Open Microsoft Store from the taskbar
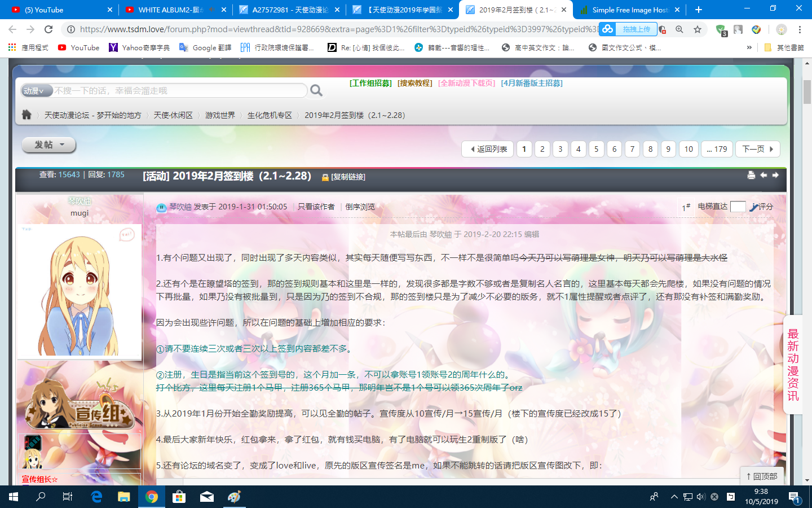812x508 pixels. tap(179, 497)
